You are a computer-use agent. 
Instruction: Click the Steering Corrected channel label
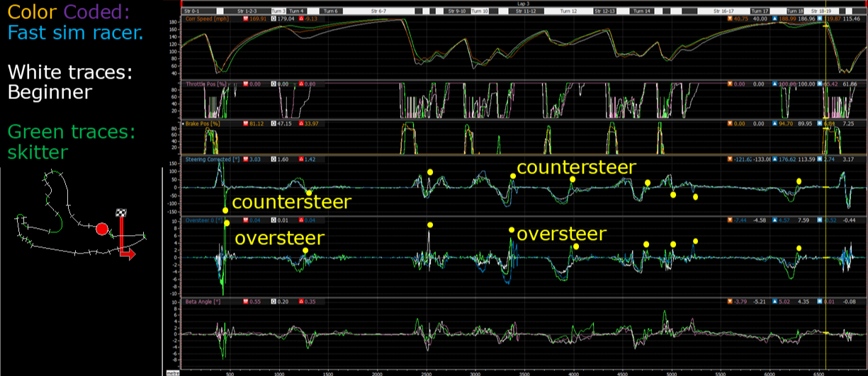(214, 159)
